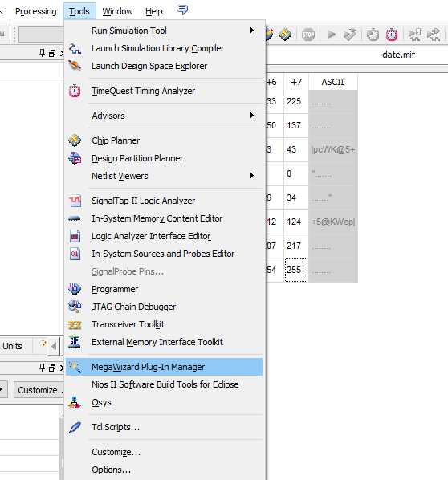448x480 pixels.
Task: Click the MegaWizard wand icon
Action: (x=75, y=367)
